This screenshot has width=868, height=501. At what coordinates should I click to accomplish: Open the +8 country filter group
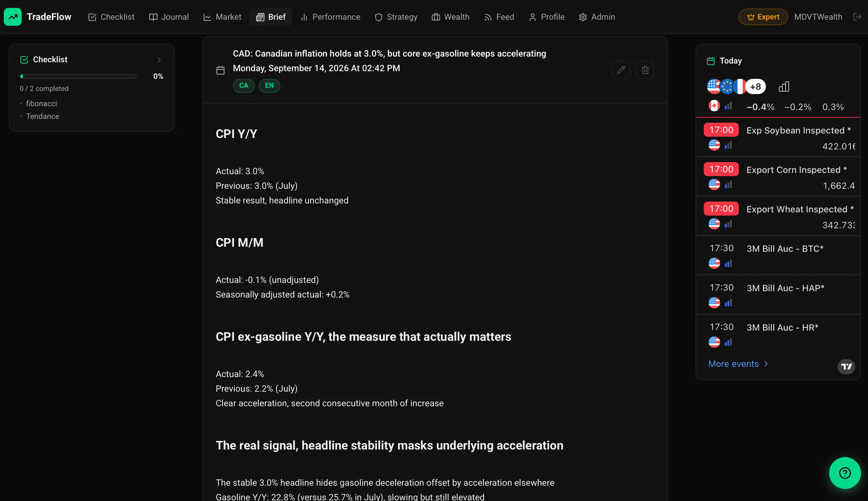(x=755, y=87)
